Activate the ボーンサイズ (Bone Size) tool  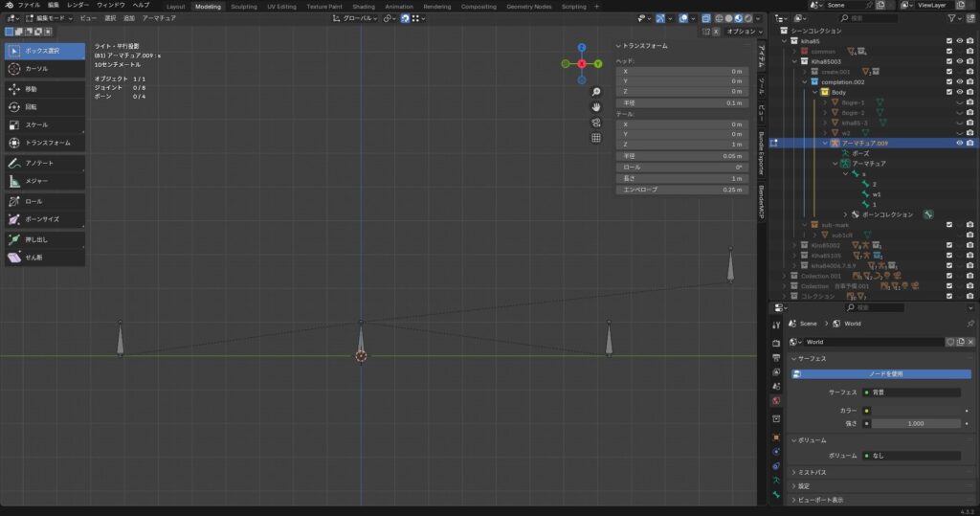pos(44,219)
